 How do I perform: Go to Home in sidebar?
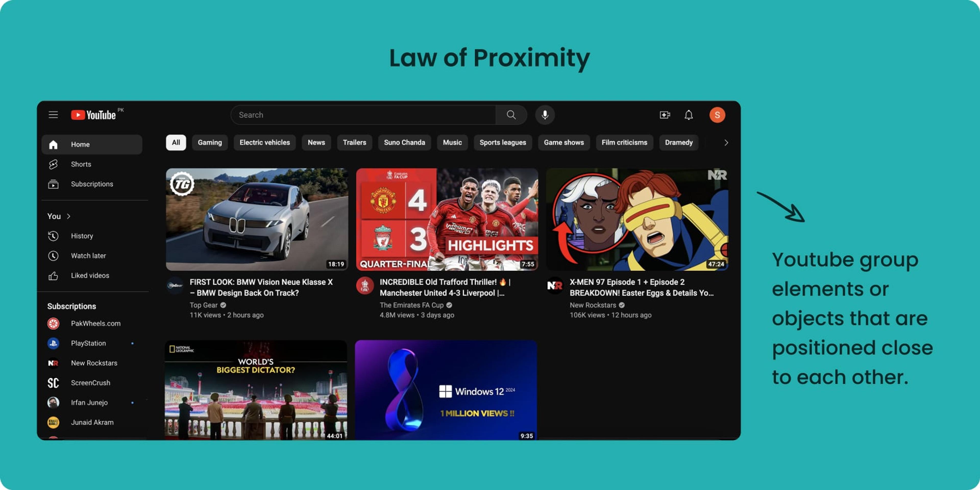92,144
